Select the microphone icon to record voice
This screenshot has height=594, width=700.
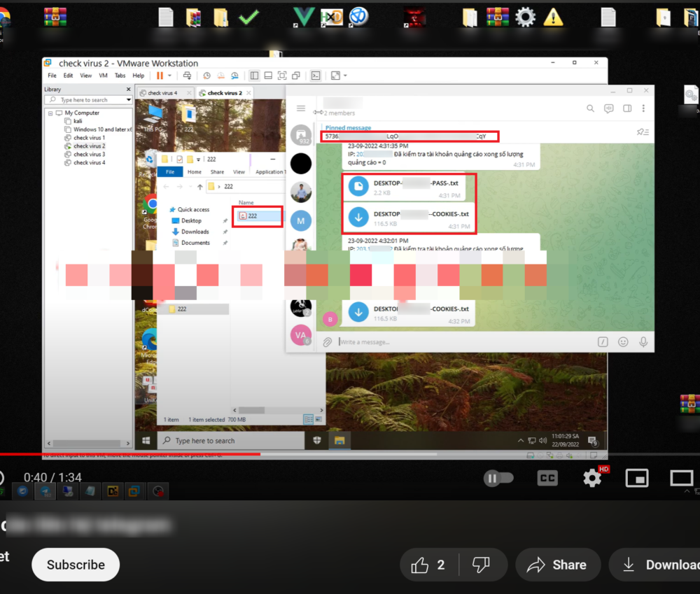[643, 341]
